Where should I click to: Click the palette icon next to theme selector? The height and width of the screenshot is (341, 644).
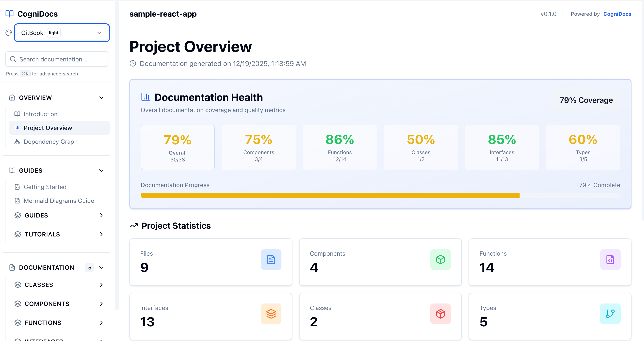tap(8, 33)
